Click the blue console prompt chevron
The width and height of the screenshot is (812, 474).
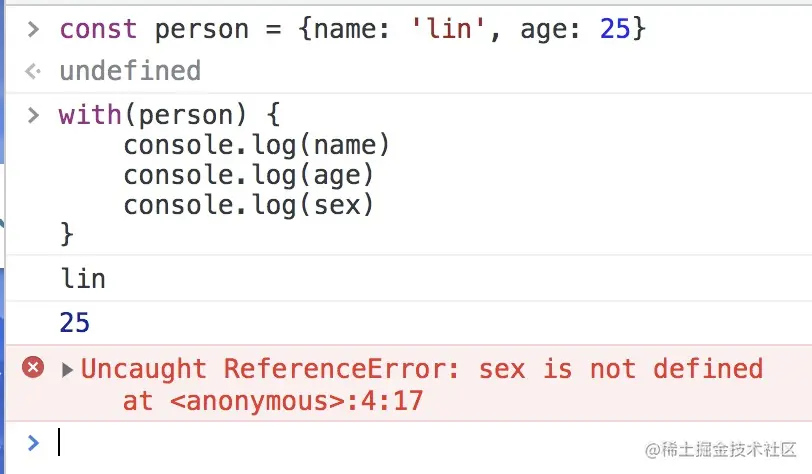[x=33, y=443]
